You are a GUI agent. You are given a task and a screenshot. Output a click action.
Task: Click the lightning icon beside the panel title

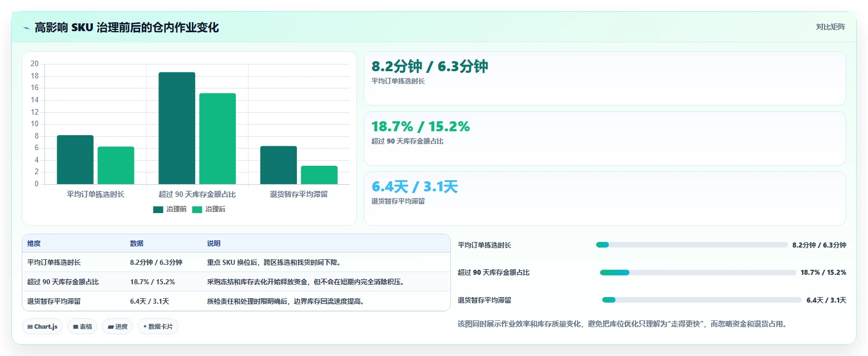coord(26,28)
